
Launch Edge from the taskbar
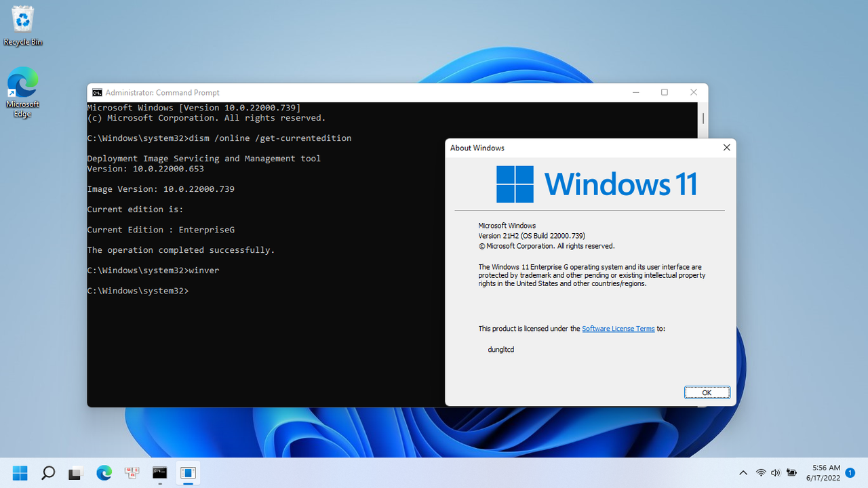[104, 472]
